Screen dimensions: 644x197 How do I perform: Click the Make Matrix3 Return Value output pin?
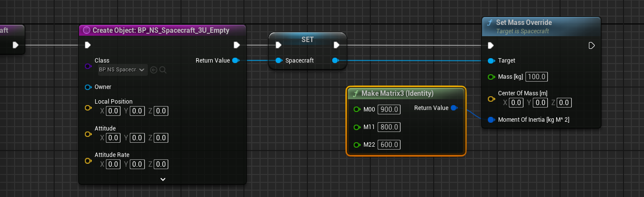(x=454, y=108)
